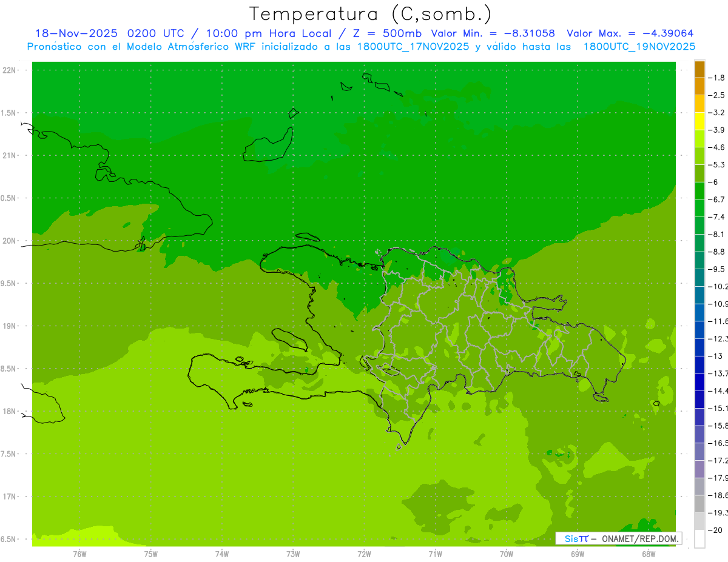The image size is (728, 562).
Task: Select the "Z = 500mb" level text
Action: 387,33
